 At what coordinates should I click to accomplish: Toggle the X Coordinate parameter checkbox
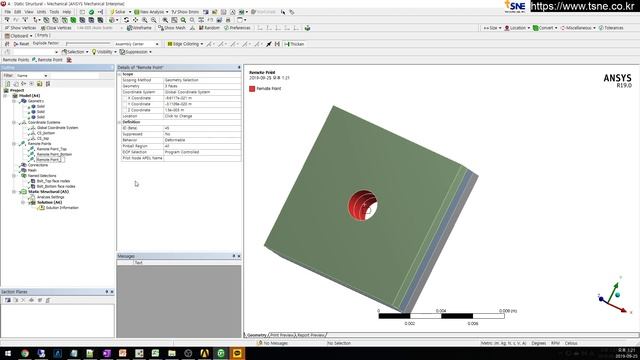tap(125, 98)
